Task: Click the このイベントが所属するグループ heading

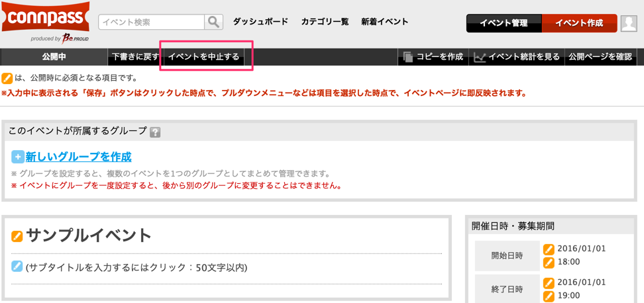Action: (x=78, y=131)
